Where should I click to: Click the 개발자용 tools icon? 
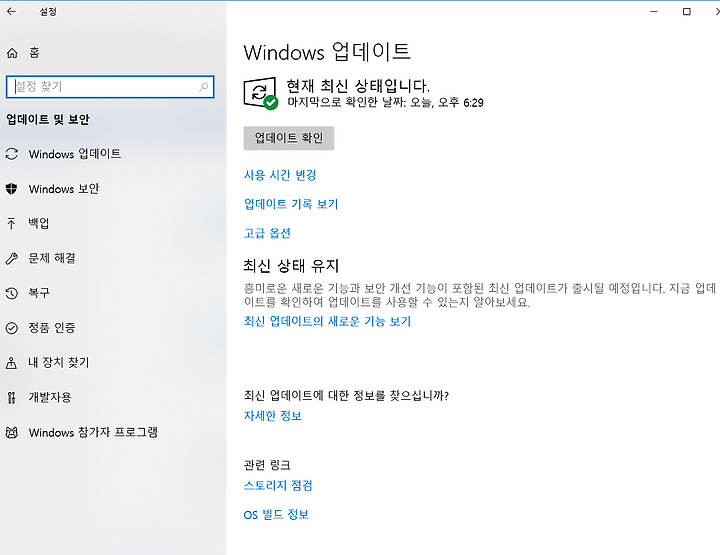pos(11,398)
